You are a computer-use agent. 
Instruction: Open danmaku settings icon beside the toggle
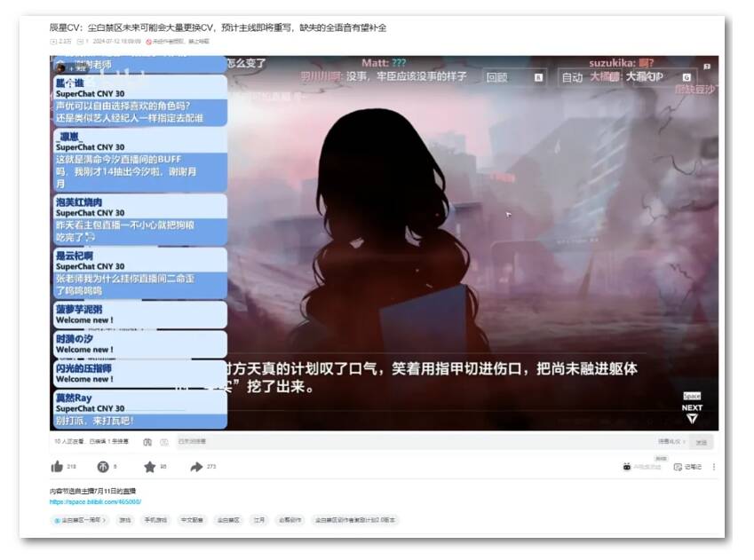tap(164, 442)
